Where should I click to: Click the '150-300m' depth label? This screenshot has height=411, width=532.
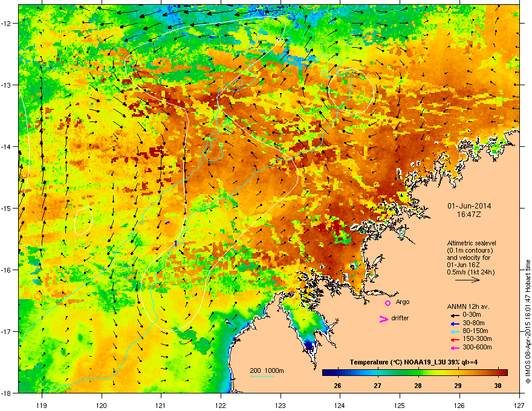[x=477, y=338]
